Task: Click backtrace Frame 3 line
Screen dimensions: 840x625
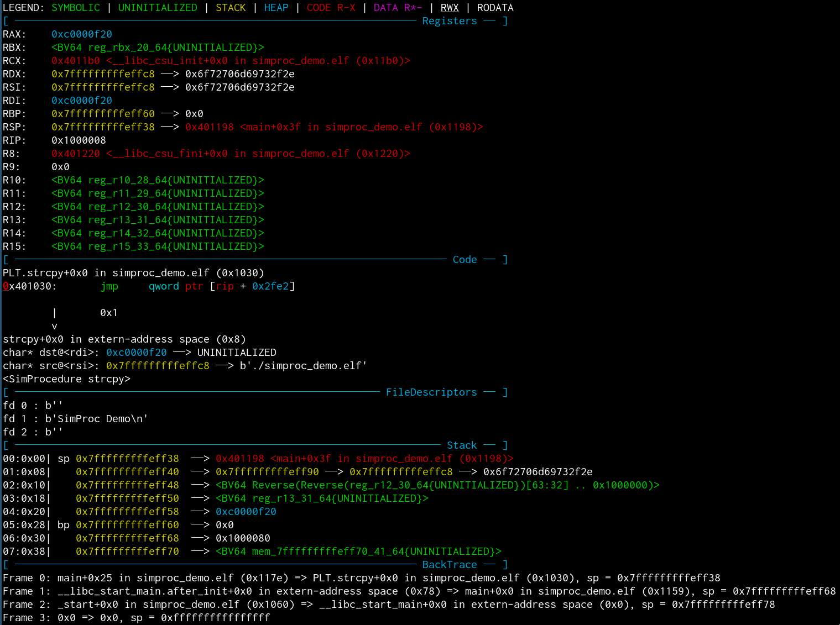Action: click(x=137, y=618)
